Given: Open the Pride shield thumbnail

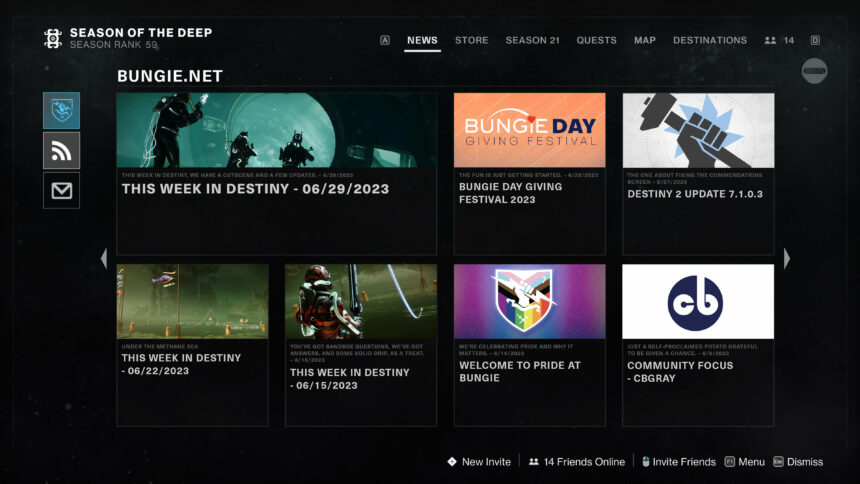Looking at the screenshot, I should pos(530,301).
